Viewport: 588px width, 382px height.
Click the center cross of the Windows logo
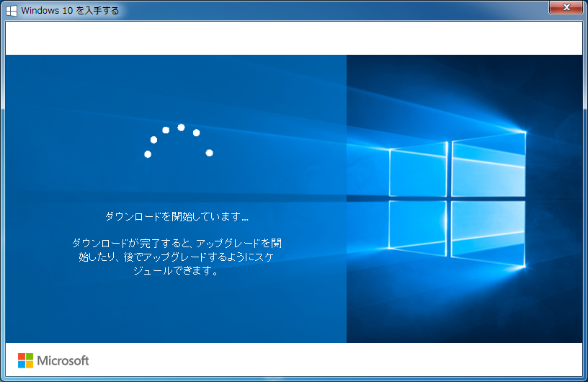point(450,197)
